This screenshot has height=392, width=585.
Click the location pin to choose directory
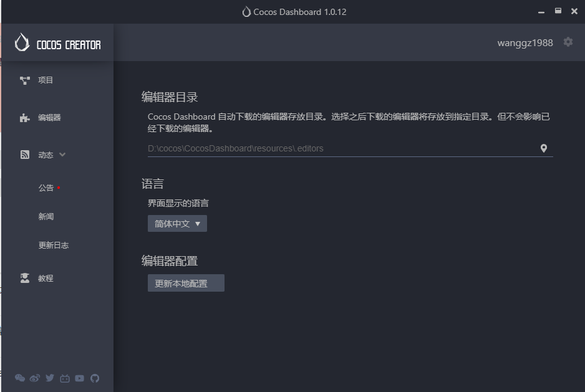coord(544,148)
